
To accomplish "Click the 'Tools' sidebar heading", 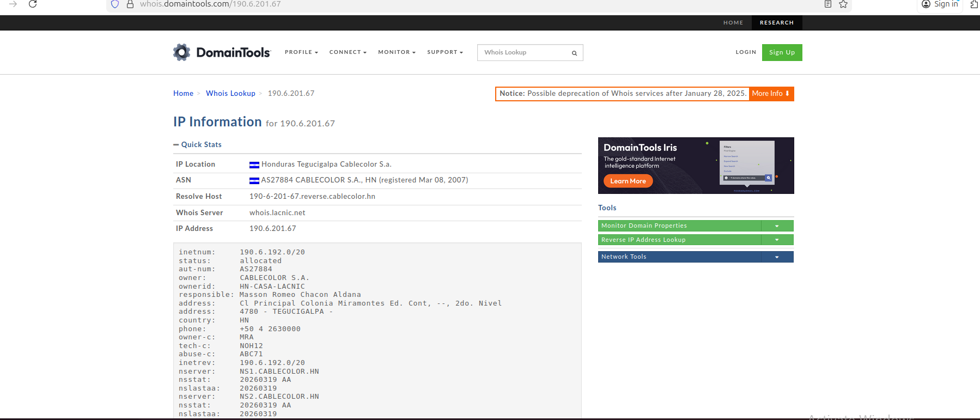I will pos(607,208).
